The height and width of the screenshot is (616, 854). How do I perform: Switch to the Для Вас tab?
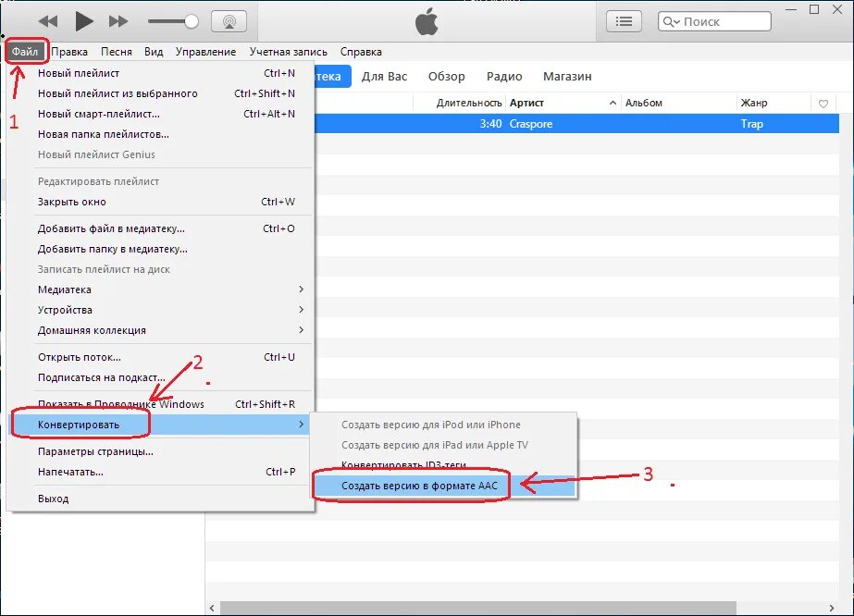pos(385,76)
